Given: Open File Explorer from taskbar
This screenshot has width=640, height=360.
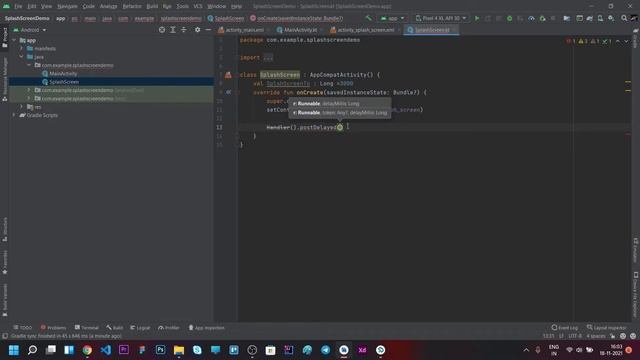Looking at the screenshot, I should click(x=179, y=350).
